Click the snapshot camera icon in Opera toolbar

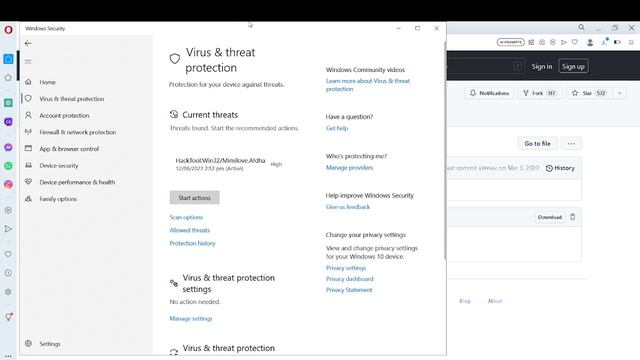pos(542,42)
